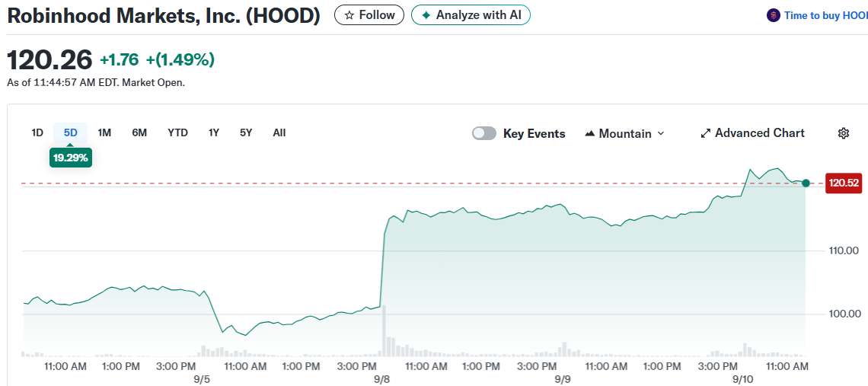Select the 1Y range tab
Viewport: 868px width, 386px height.
pos(214,133)
